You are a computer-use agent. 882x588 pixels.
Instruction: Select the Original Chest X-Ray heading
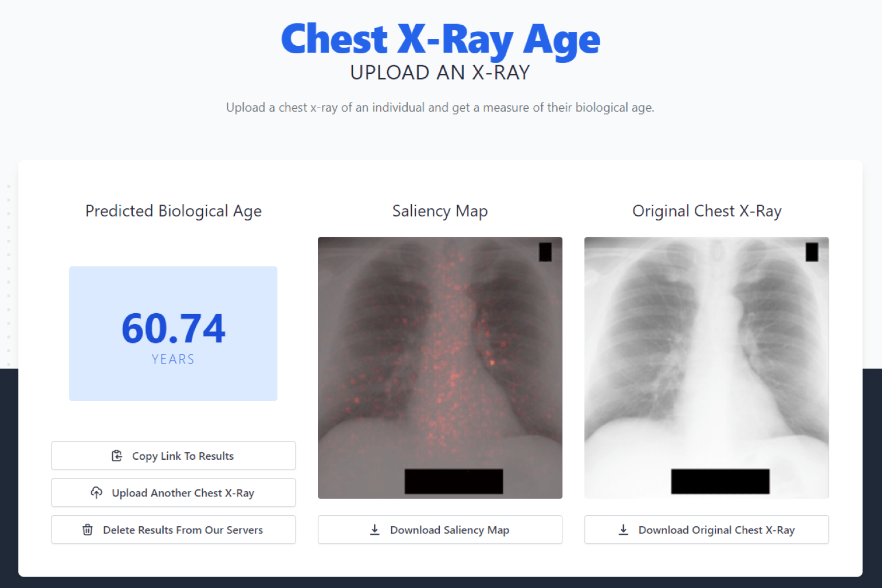[x=707, y=211]
